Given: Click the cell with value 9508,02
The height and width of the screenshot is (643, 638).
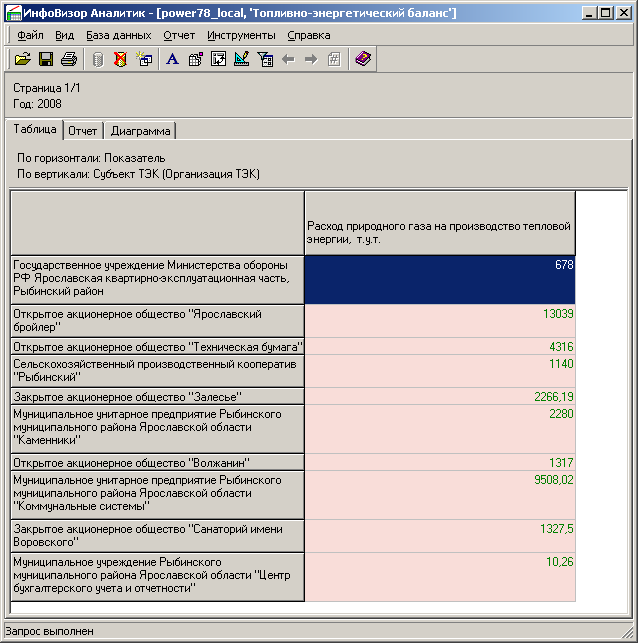Looking at the screenshot, I should 440,495.
